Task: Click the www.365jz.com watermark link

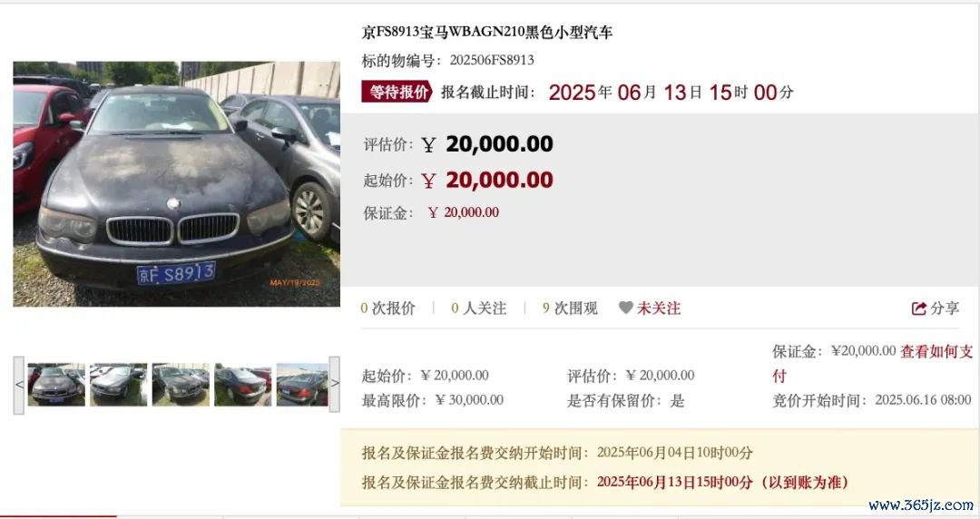Action: click(921, 504)
